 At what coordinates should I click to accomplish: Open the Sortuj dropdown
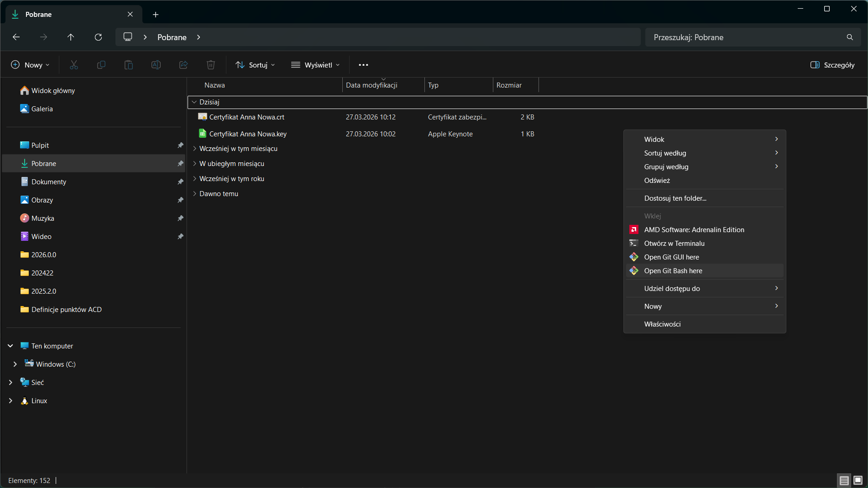255,65
